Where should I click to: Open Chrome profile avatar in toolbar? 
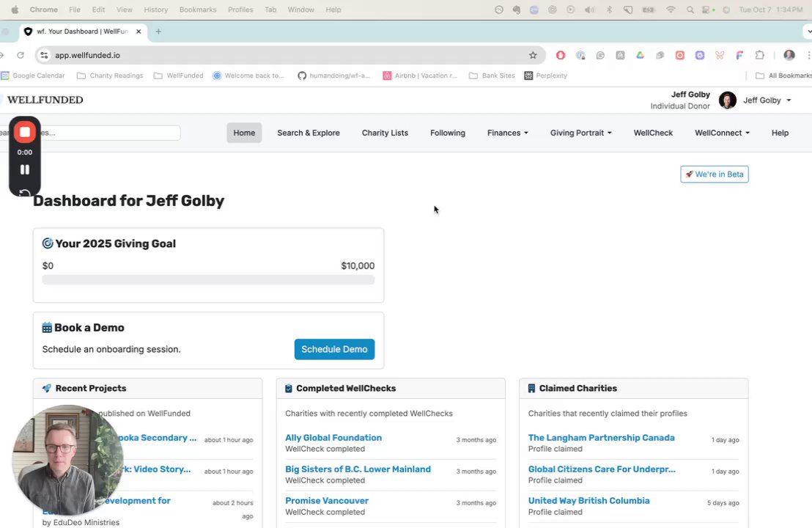pyautogui.click(x=789, y=55)
